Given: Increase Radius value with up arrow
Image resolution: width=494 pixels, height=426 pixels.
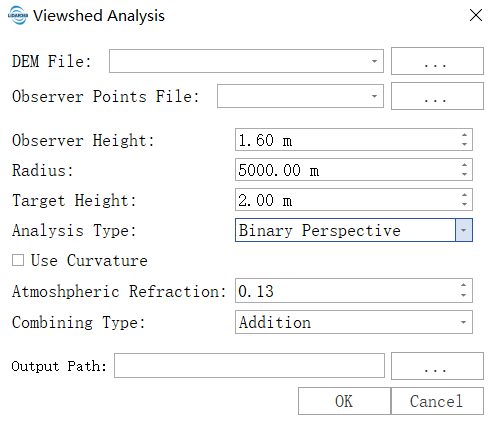Looking at the screenshot, I should (464, 165).
